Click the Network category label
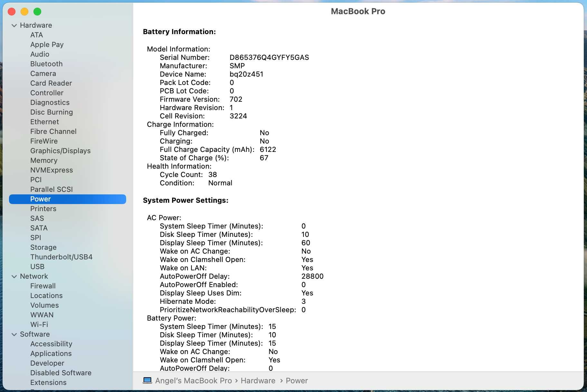 34,276
